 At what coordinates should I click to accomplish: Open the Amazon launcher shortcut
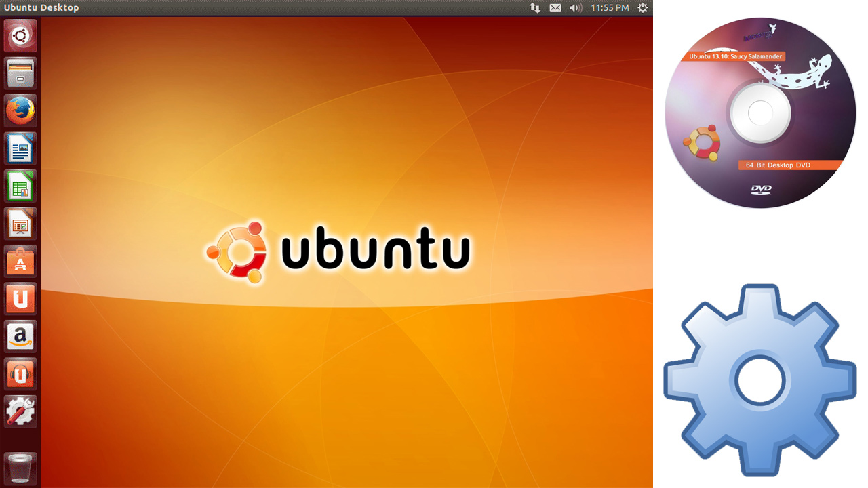(20, 336)
